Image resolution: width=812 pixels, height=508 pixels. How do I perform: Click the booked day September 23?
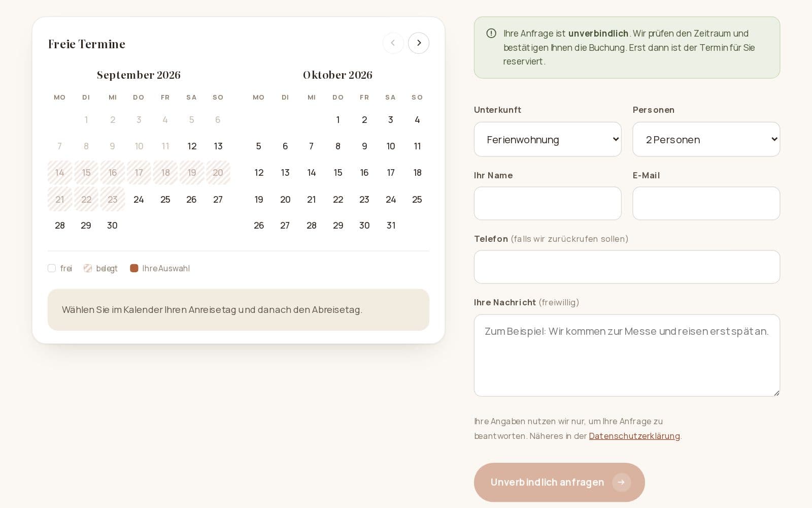(113, 199)
